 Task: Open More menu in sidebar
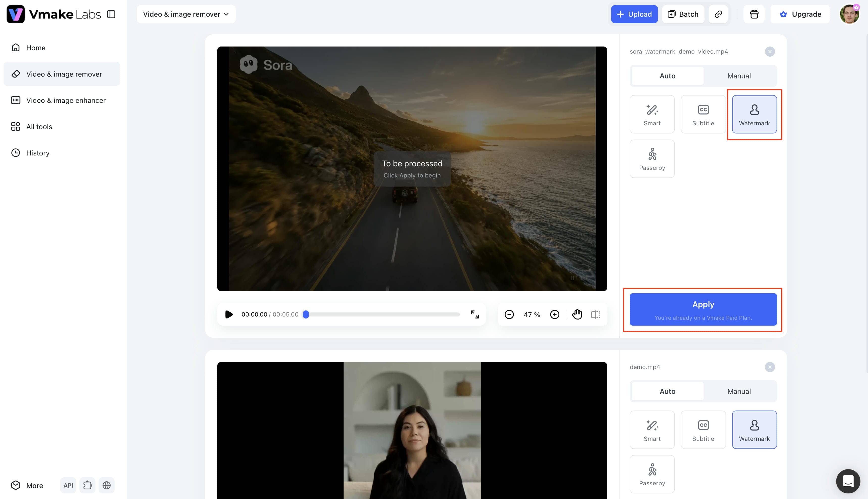[x=27, y=485]
